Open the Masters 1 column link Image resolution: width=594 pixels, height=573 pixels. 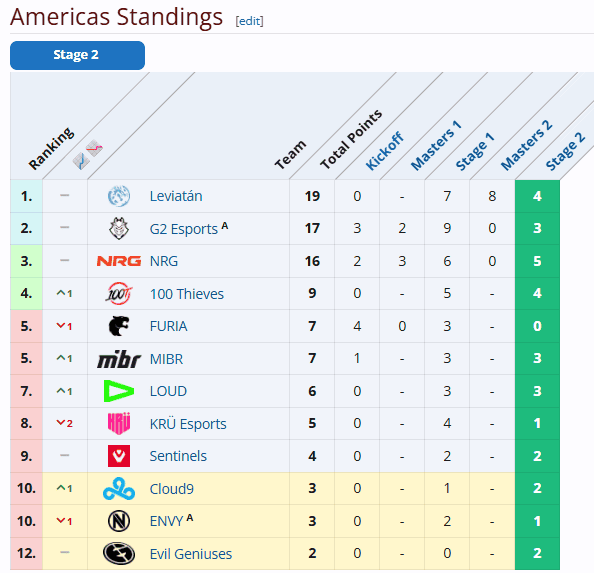point(436,145)
